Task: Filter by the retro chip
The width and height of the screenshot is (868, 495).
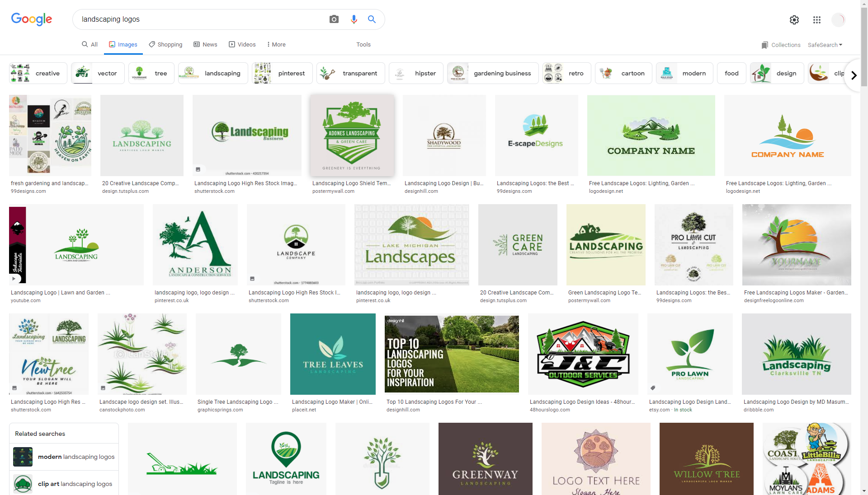Action: tap(566, 73)
